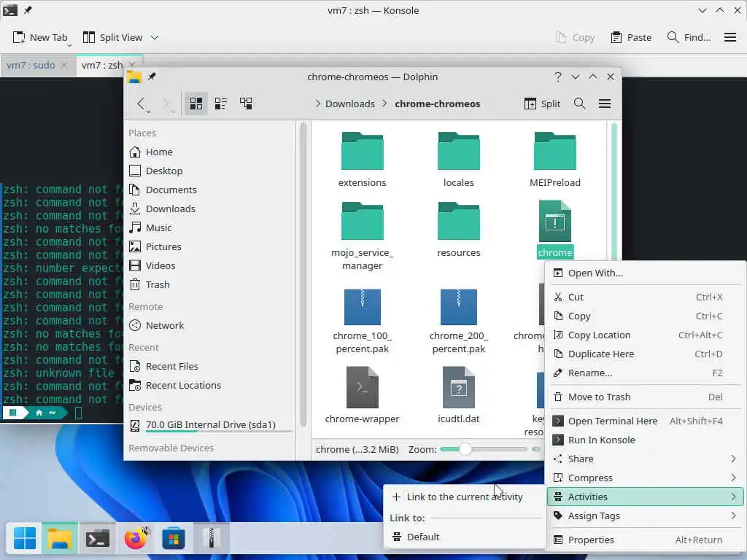This screenshot has height=560, width=747.
Task: Open Recent Files in sidebar
Action: coord(209,366)
